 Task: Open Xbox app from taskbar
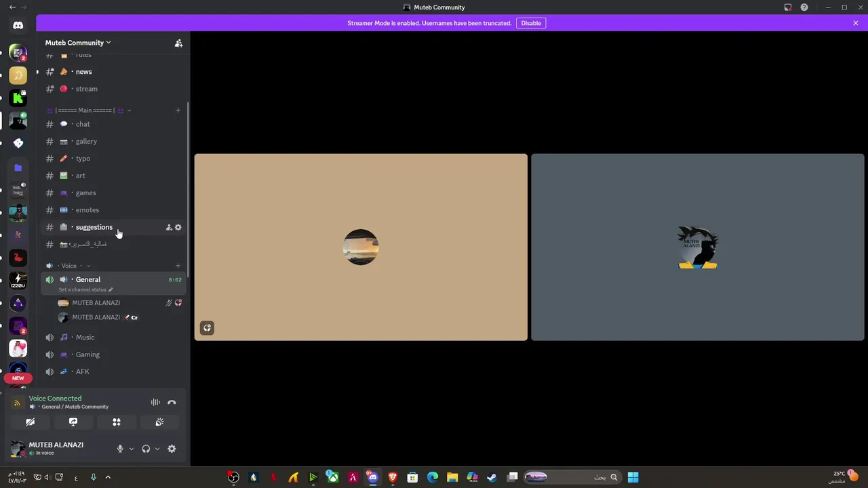(x=333, y=477)
